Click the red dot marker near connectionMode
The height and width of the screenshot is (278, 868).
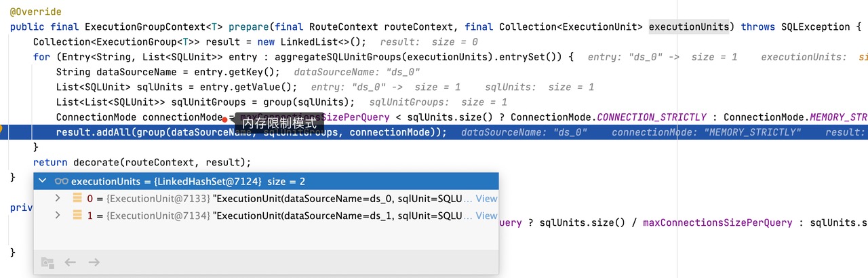pos(224,119)
